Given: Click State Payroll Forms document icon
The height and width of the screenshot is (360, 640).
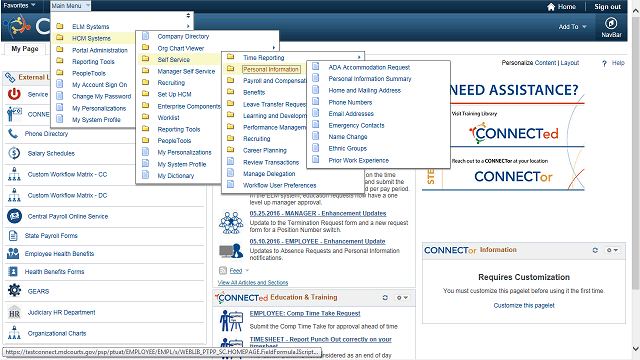Looking at the screenshot, I should pos(13,236).
